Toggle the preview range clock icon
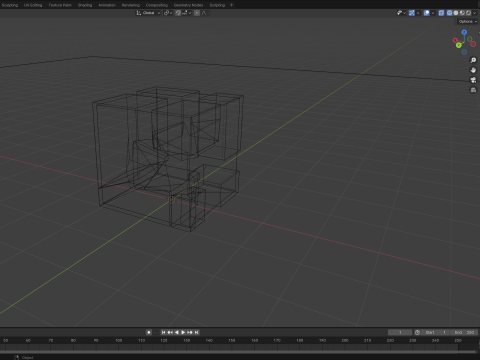The width and height of the screenshot is (480, 360). click(x=417, y=332)
